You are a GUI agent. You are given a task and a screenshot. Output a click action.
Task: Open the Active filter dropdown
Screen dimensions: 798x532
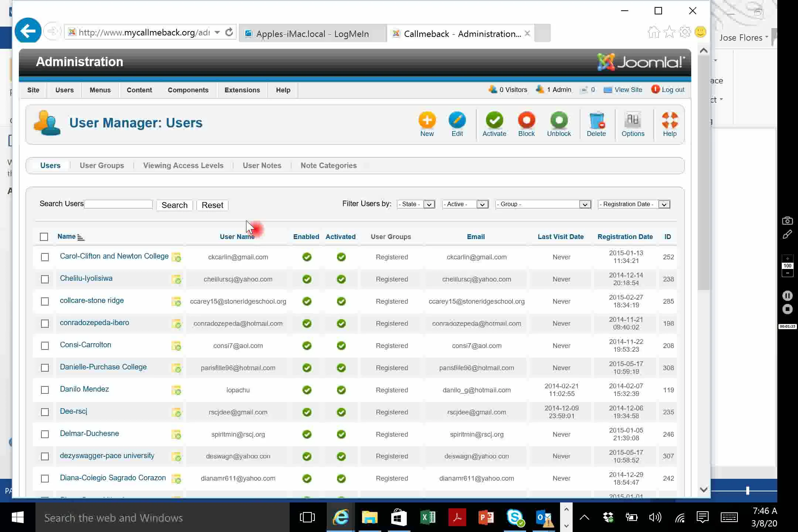[465, 204]
